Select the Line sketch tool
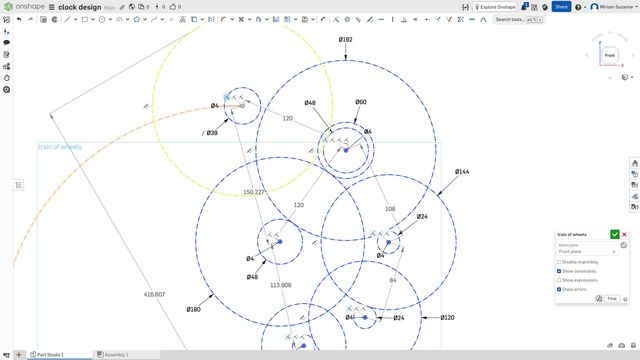This screenshot has height=360, width=640. pos(67,19)
